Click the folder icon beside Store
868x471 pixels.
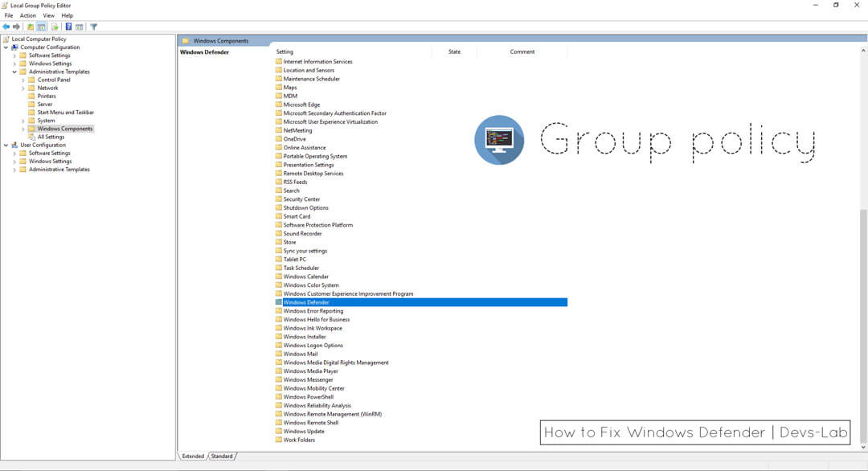[278, 242]
